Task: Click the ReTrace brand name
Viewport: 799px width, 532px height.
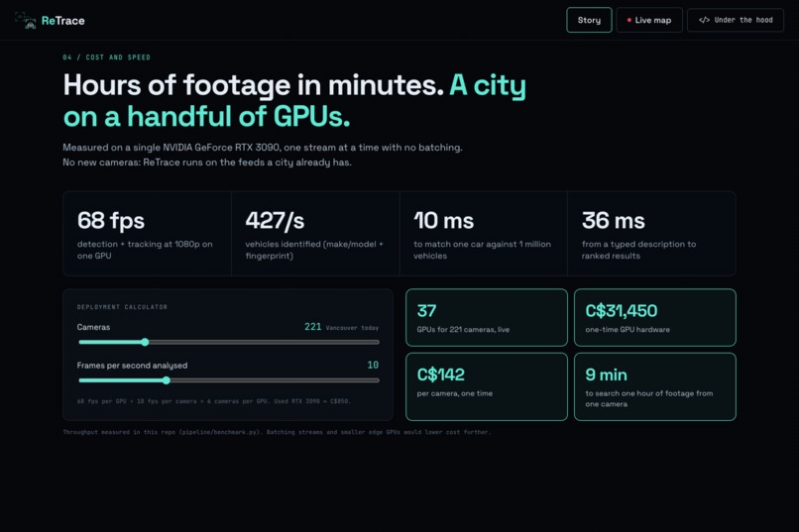Action: [x=63, y=21]
